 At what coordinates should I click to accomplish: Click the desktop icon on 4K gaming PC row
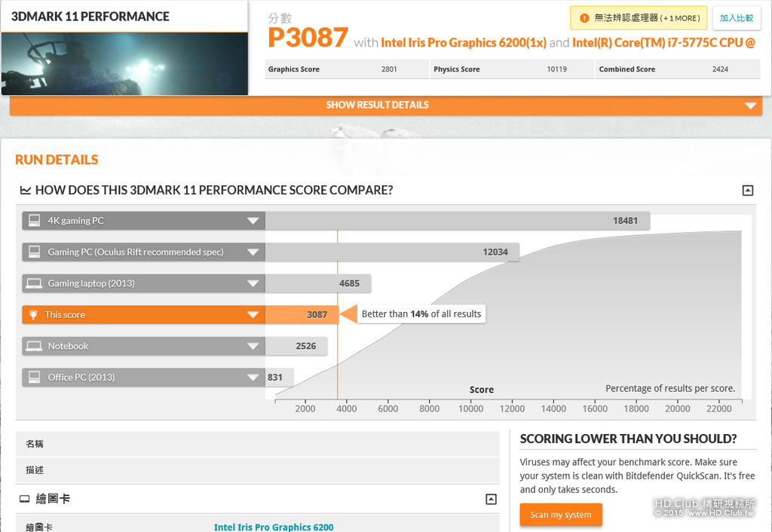pyautogui.click(x=35, y=221)
